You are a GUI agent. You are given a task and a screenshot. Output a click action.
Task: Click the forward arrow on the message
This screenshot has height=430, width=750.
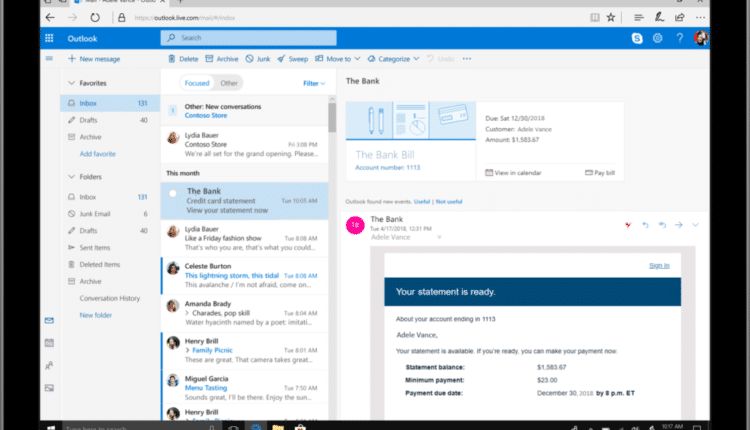tap(678, 225)
